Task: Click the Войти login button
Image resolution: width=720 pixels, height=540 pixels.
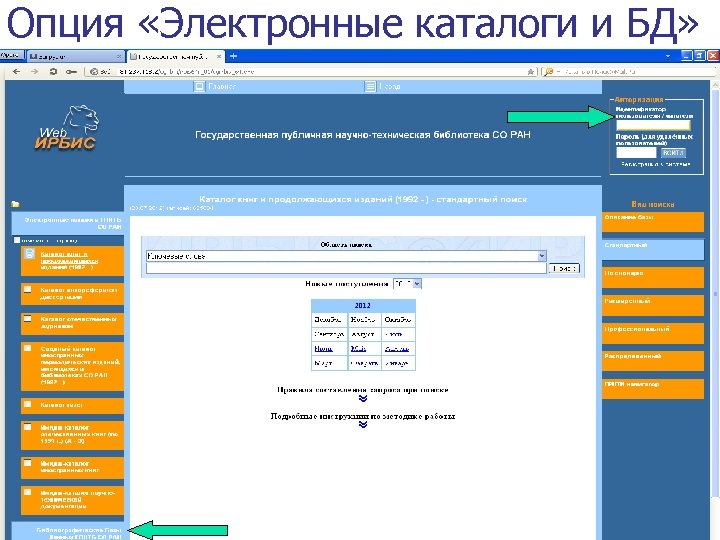Action: coord(673,152)
